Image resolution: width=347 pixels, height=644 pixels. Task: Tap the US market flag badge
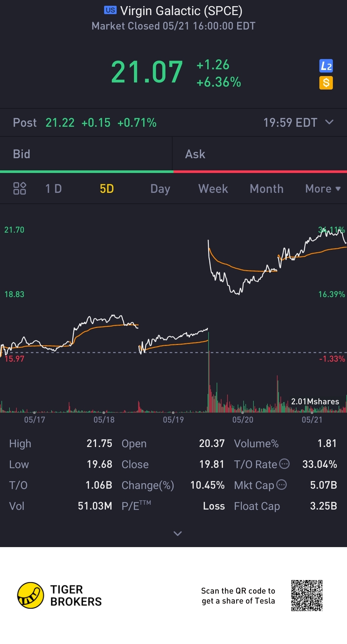tap(110, 10)
